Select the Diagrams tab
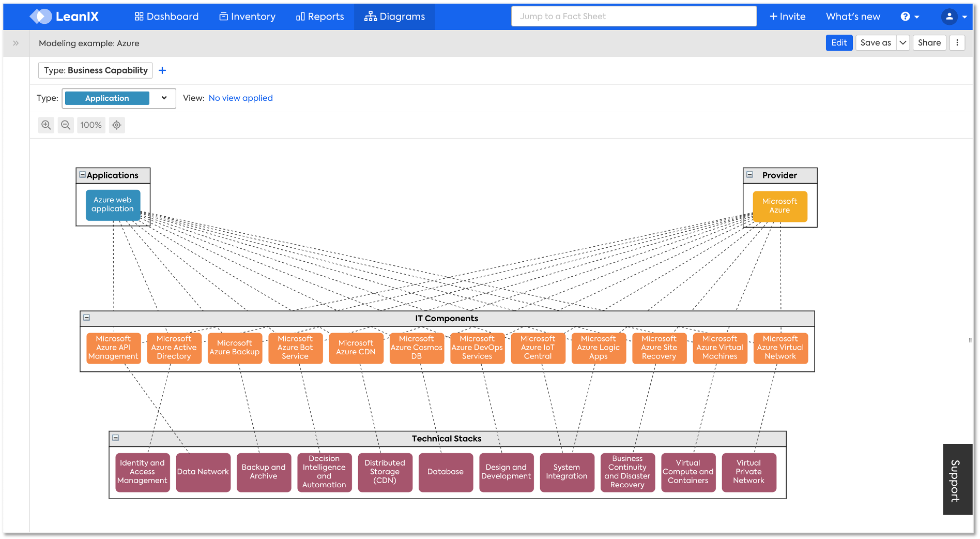 (394, 17)
